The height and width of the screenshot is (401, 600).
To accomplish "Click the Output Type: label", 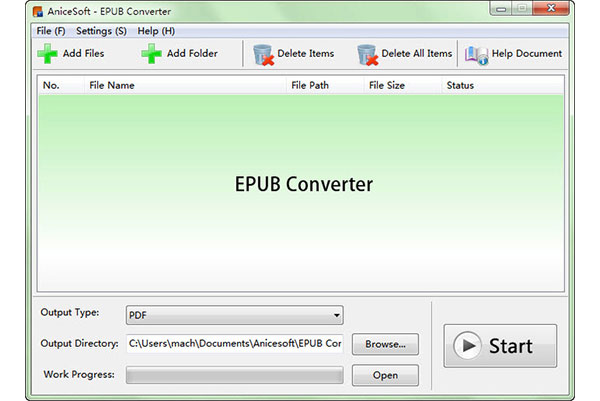I will 70,312.
